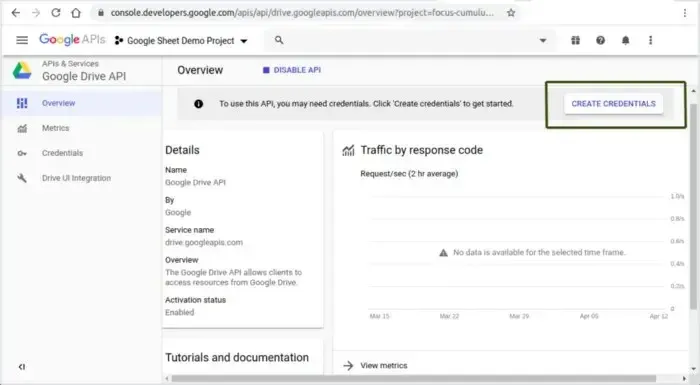Click the 'Apr 05' date on the chart axis
Screen dimensions: 700x385
589,316
